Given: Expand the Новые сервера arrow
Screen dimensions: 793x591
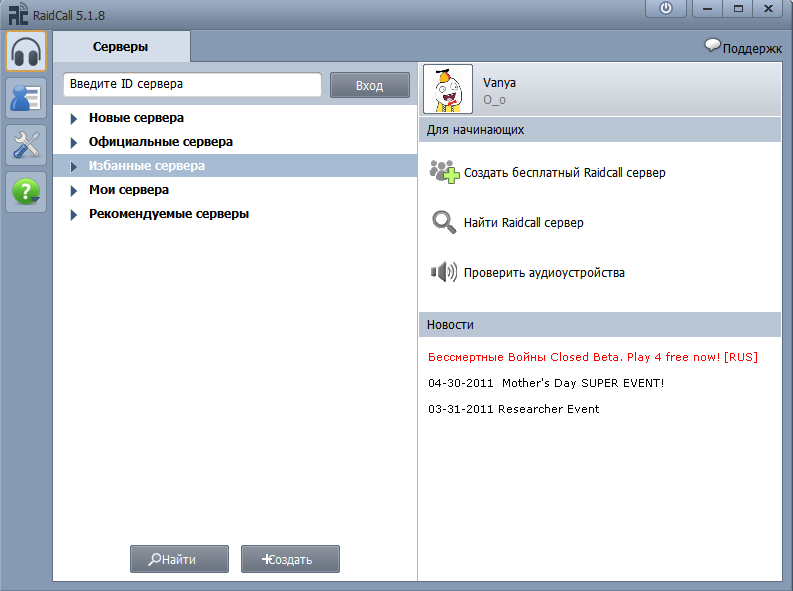Looking at the screenshot, I should (x=74, y=119).
